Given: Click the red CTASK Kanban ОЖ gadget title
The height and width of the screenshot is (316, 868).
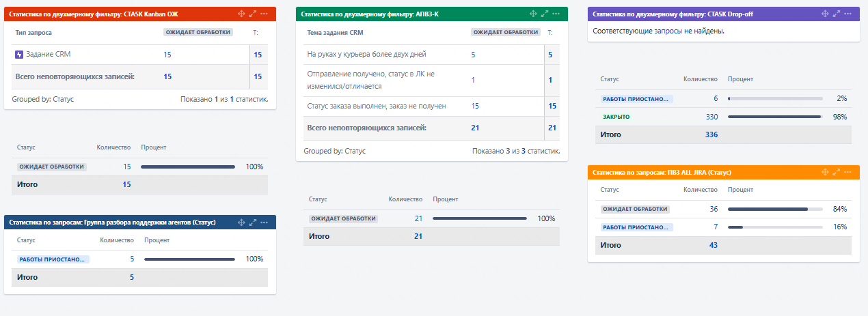Looking at the screenshot, I should click(94, 14).
